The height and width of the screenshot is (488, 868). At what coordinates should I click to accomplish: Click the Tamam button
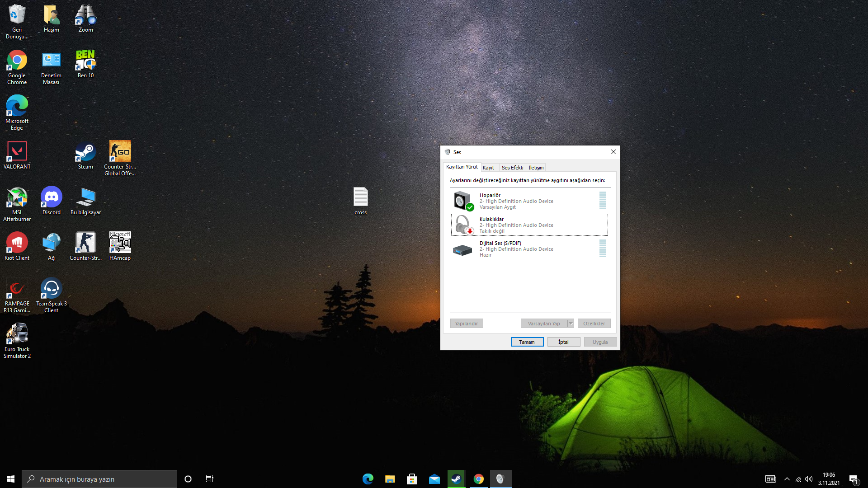[x=527, y=342]
